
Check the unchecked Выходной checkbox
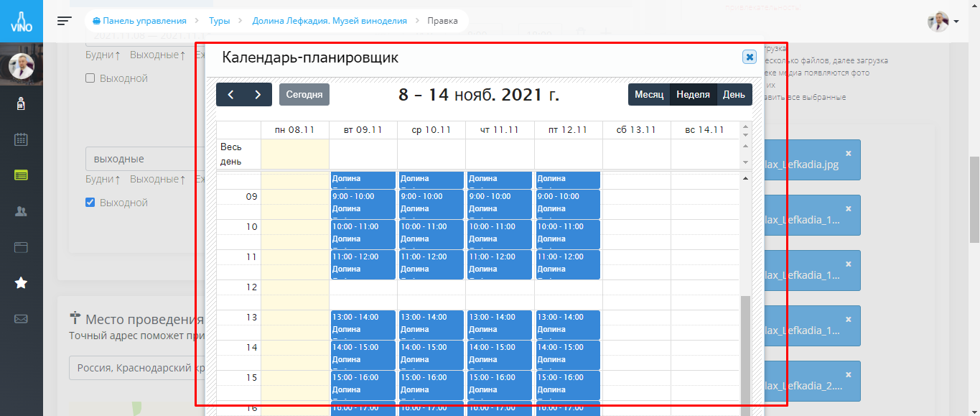90,78
